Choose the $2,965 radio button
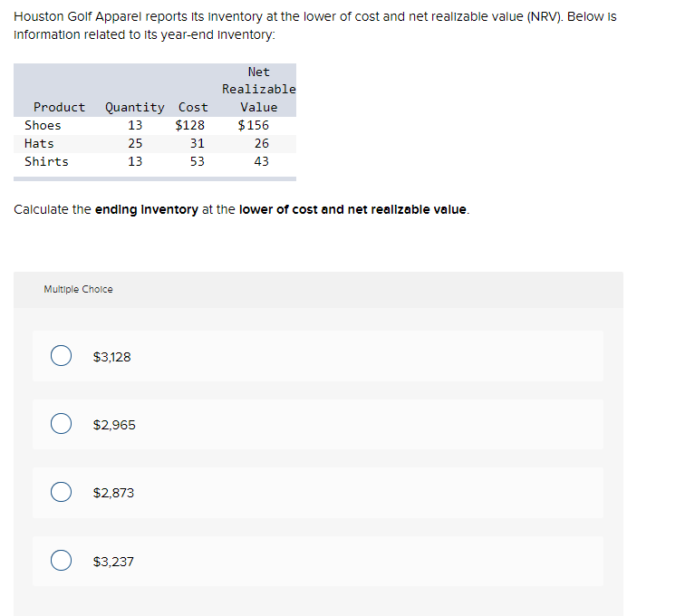Image resolution: width=685 pixels, height=616 pixels. [62, 423]
